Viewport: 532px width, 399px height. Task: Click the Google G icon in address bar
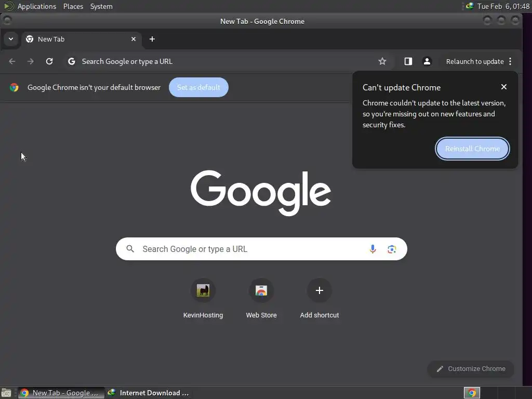(71, 61)
